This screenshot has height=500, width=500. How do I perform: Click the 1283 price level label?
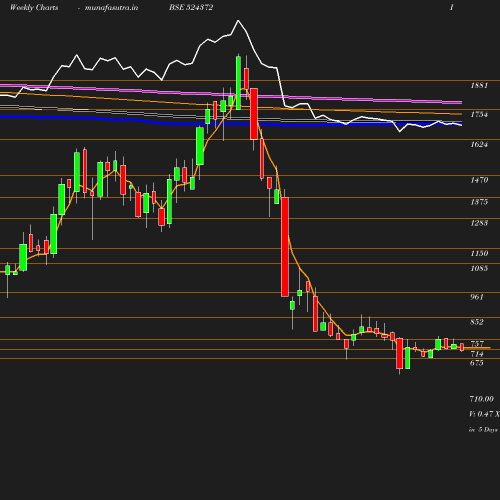479,223
